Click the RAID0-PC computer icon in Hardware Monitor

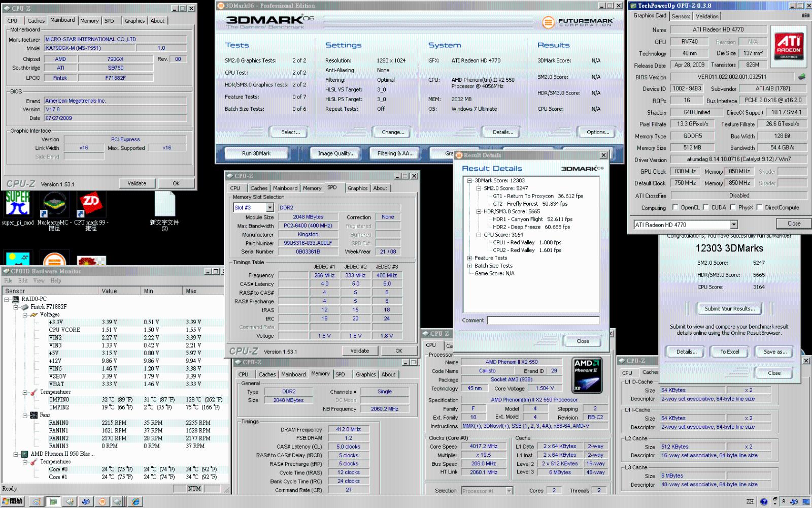[16, 299]
